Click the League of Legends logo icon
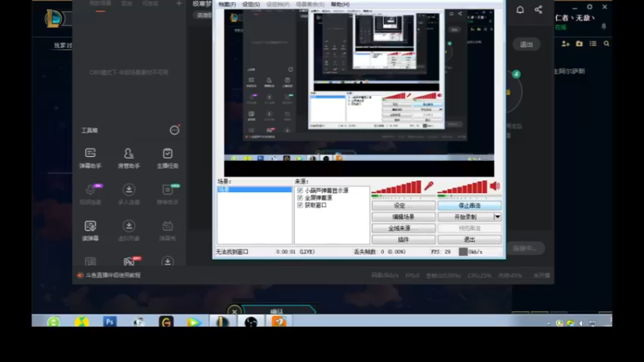 click(x=54, y=19)
